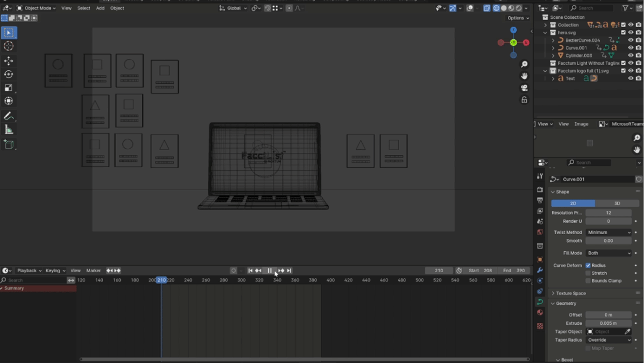Activate the 3D Cursor tool

pos(8,46)
